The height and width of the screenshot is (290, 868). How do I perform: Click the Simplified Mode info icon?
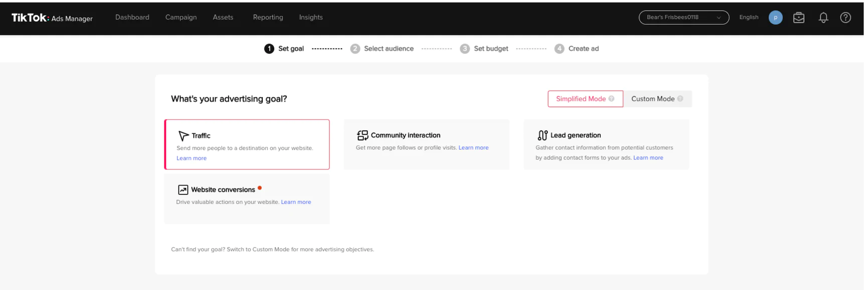pyautogui.click(x=612, y=99)
